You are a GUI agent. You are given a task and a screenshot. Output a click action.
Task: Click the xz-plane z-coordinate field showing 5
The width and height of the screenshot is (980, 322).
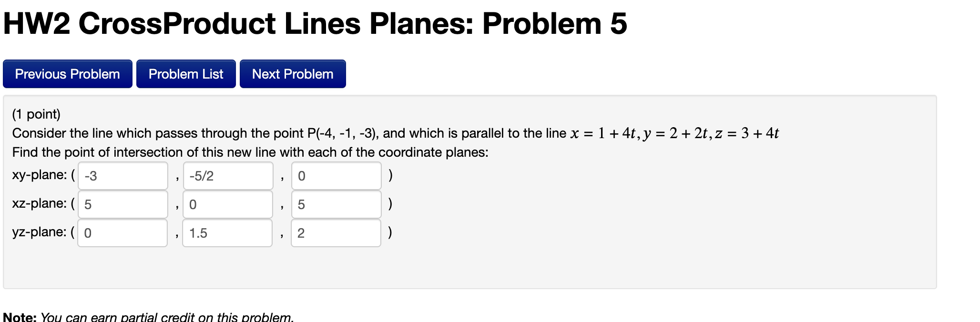click(336, 204)
